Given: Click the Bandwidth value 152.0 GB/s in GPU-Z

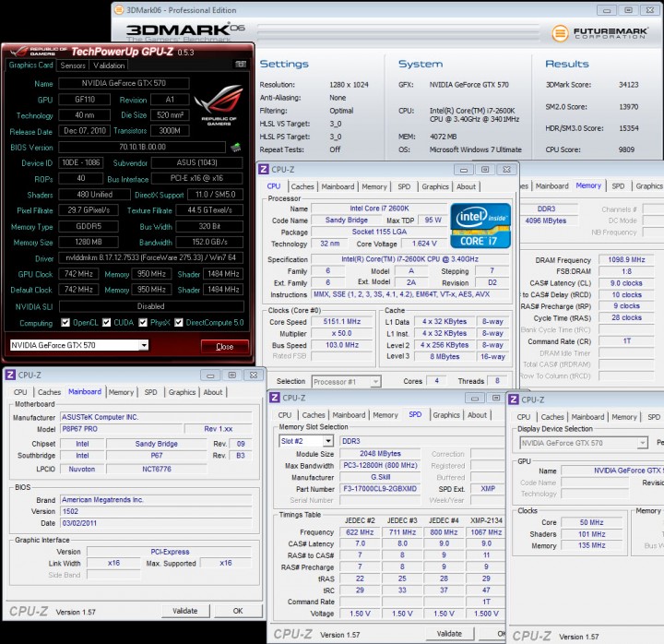Looking at the screenshot, I should click(x=209, y=242).
